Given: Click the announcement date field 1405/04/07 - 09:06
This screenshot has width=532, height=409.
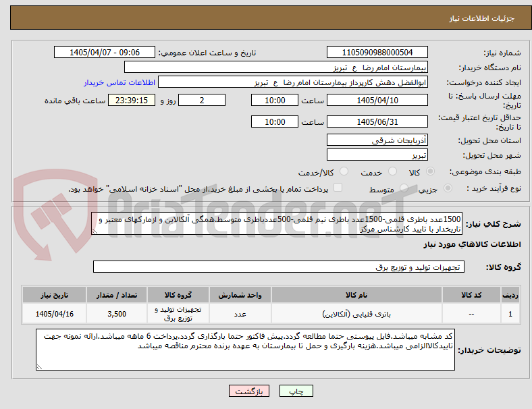Looking at the screenshot, I should coord(105,52).
